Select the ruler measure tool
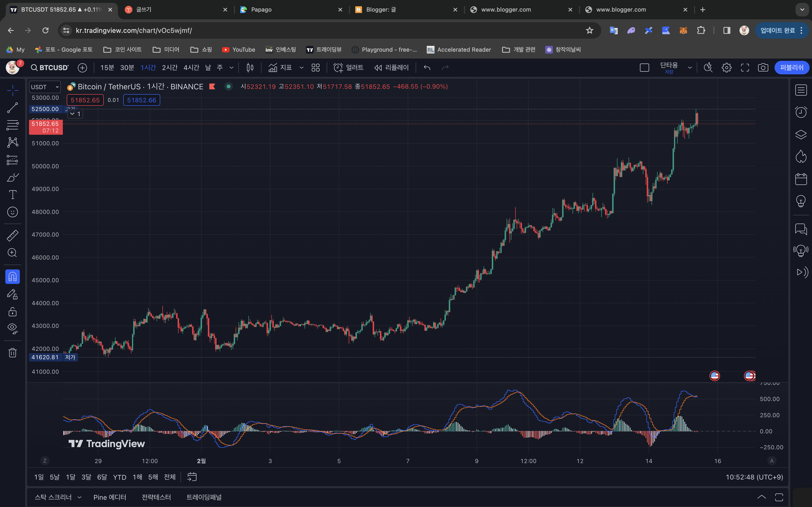Image resolution: width=812 pixels, height=507 pixels. click(12, 235)
